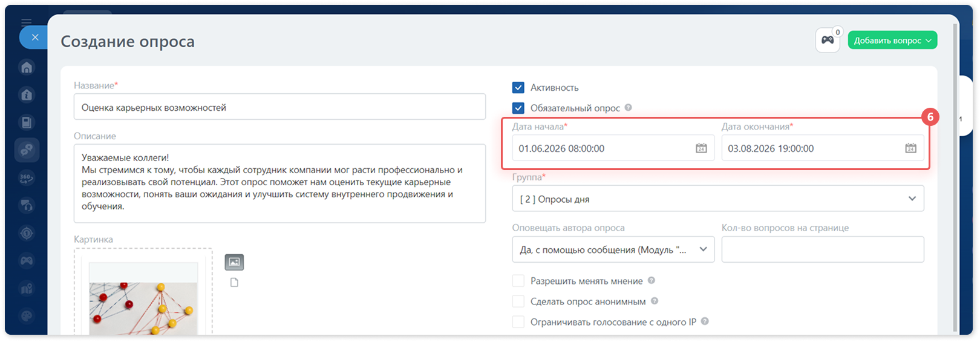Click the help icon next to Обязательный опрос
Image resolution: width=980 pixels, height=342 pixels.
point(629,108)
